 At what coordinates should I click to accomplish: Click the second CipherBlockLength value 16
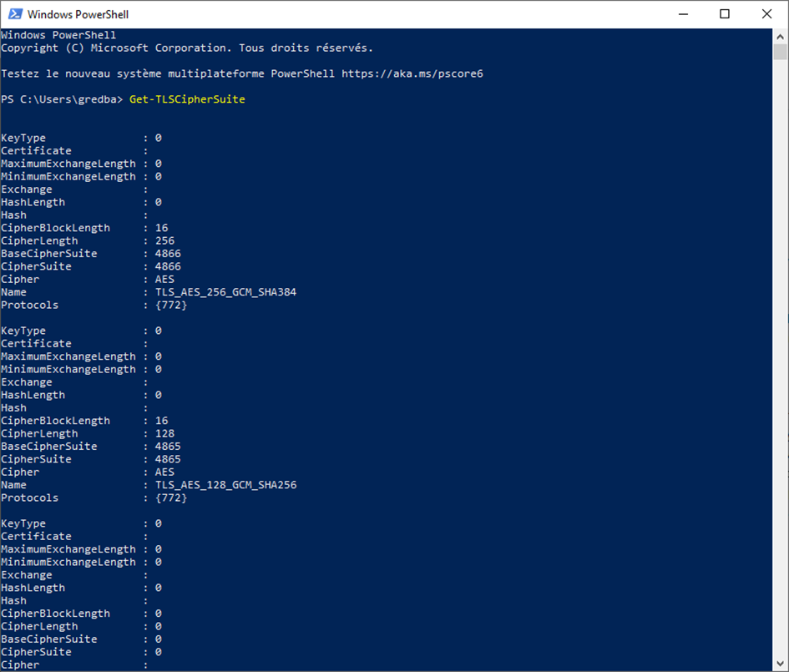(x=161, y=421)
